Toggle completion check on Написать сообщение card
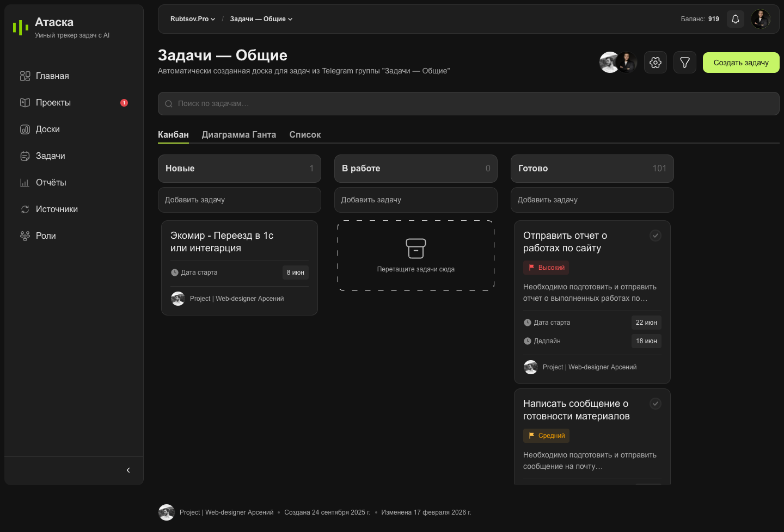The height and width of the screenshot is (532, 784). click(656, 404)
